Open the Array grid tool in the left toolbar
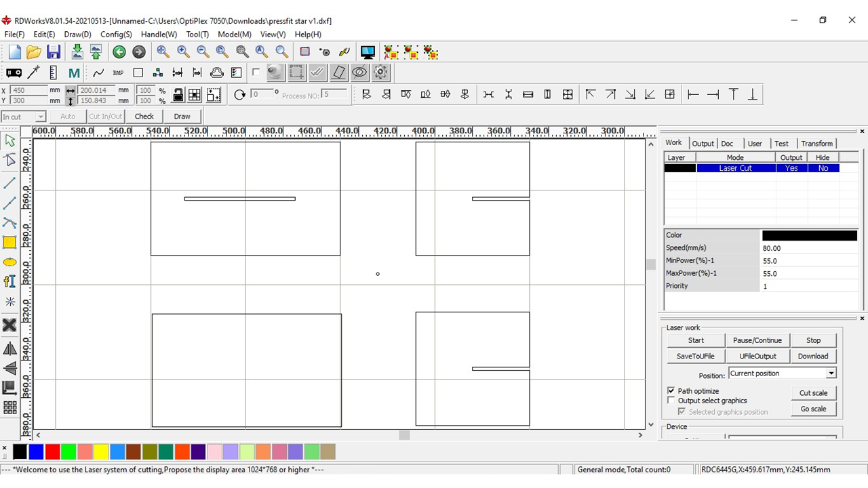The image size is (868, 488). coord(9,407)
